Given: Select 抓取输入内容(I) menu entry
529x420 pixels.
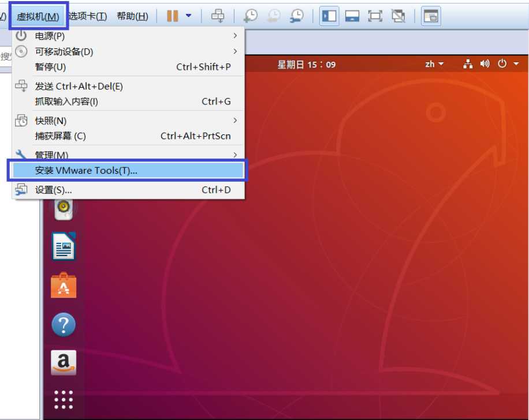Looking at the screenshot, I should 129,102.
